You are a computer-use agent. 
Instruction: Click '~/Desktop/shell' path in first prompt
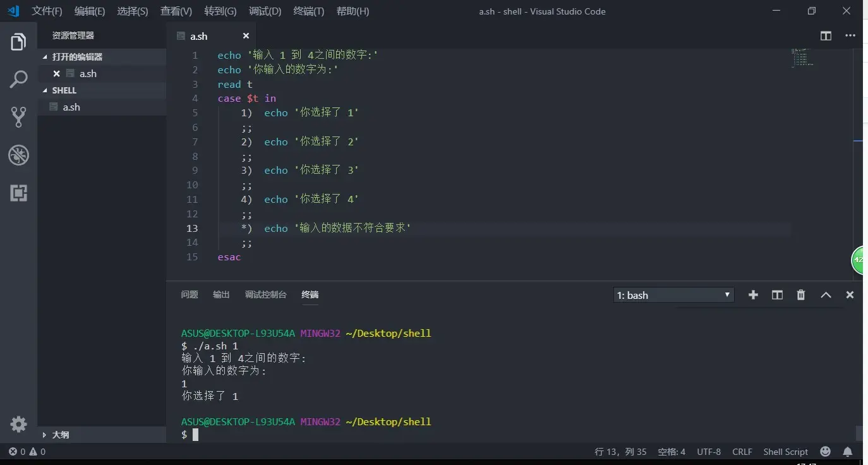click(x=389, y=333)
